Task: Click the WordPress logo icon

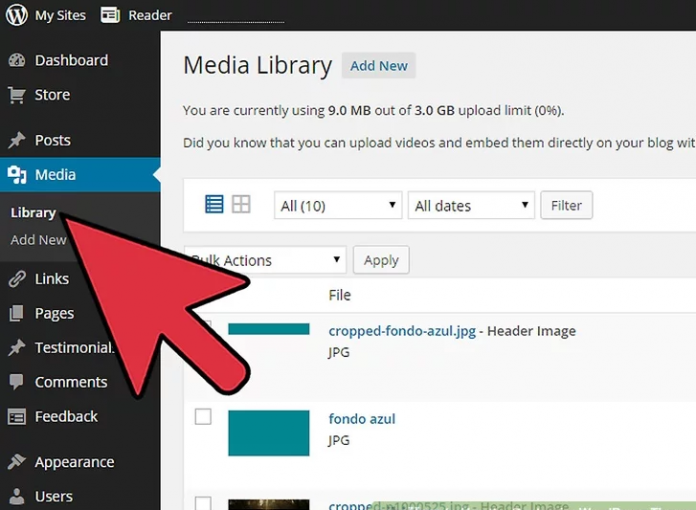Action: (16, 15)
